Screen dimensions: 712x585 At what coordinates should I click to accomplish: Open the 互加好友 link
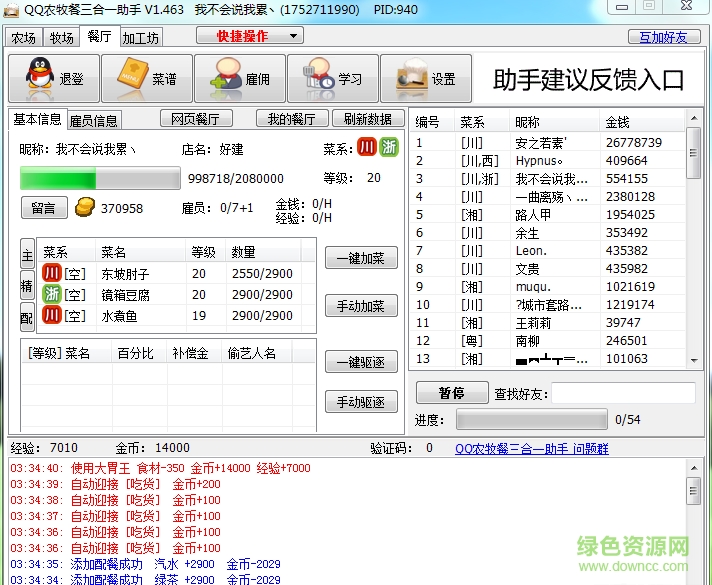663,37
